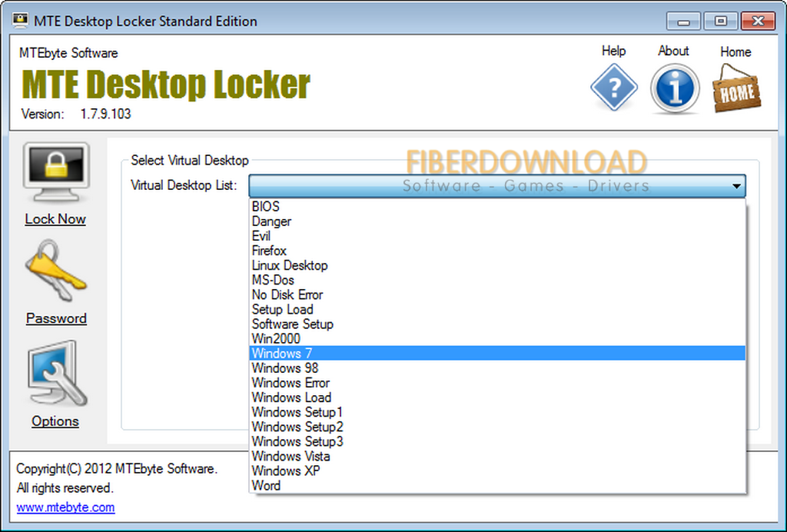Click the app icon in title bar
This screenshot has height=532, width=787.
21,21
